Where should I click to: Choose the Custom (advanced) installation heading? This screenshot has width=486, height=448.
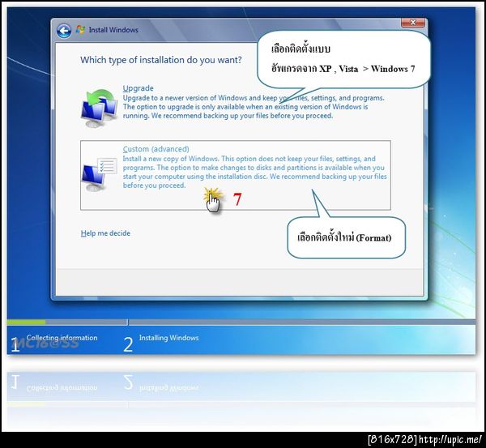156,149
